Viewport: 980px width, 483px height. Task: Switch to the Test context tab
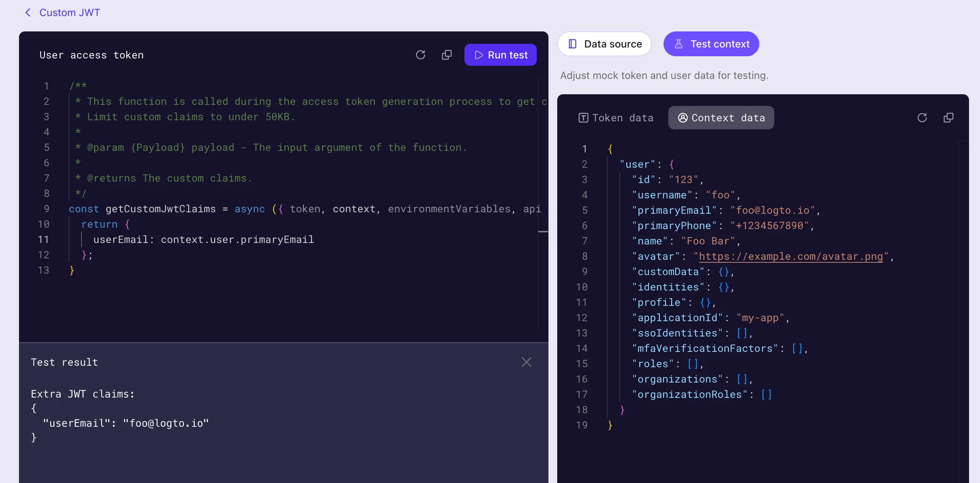(x=711, y=44)
